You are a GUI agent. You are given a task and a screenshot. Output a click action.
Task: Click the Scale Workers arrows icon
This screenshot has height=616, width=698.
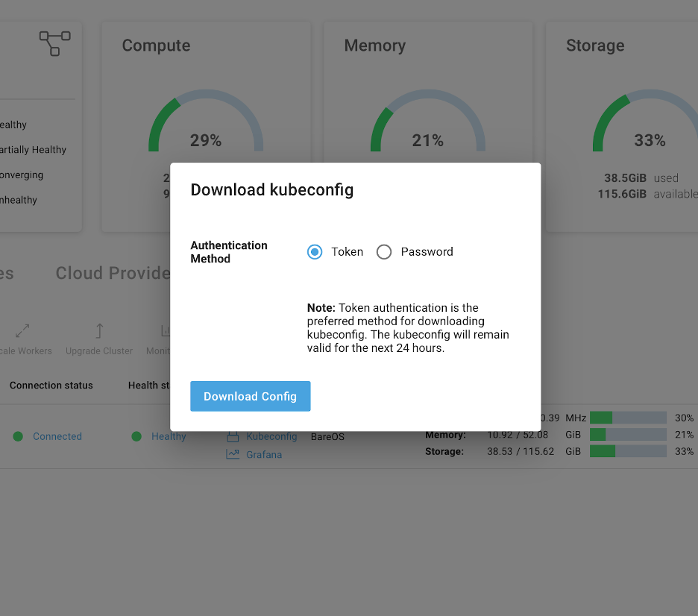tap(22, 330)
